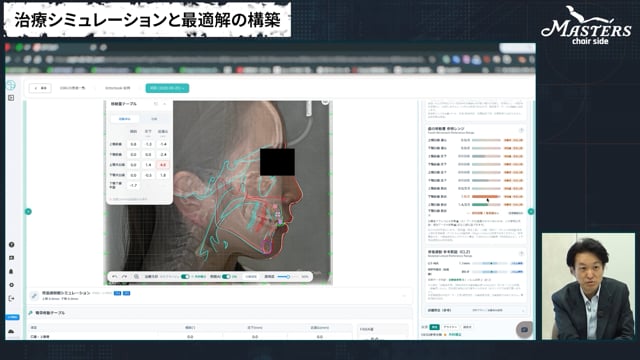Viewport: 640px width, 360px height.
Task: Click the cell with value -0.3
Action: (148, 175)
